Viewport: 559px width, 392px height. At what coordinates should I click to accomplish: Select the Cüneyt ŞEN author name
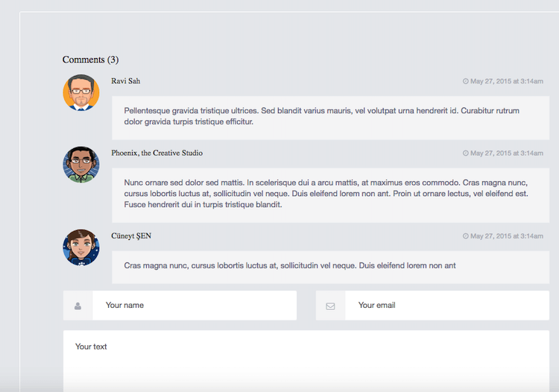click(131, 235)
